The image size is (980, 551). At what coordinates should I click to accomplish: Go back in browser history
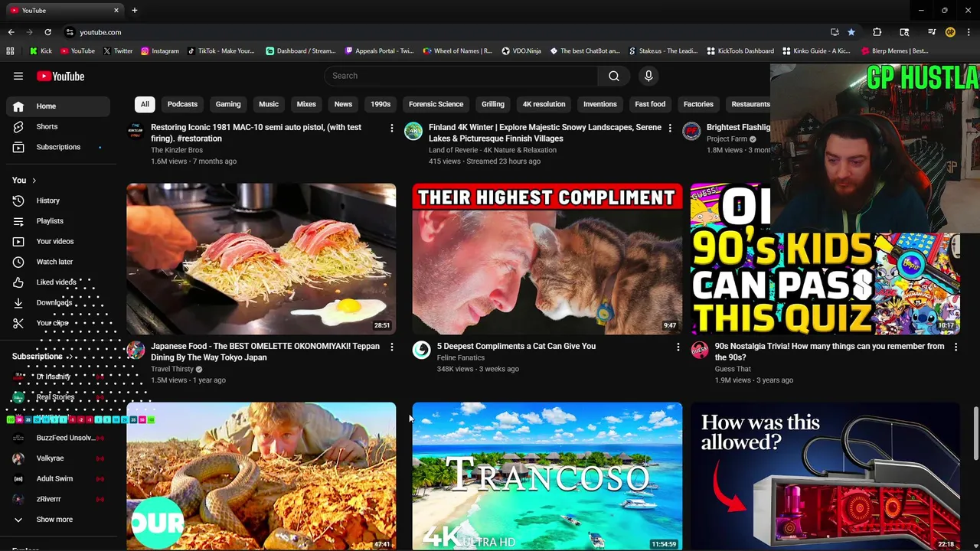(11, 32)
